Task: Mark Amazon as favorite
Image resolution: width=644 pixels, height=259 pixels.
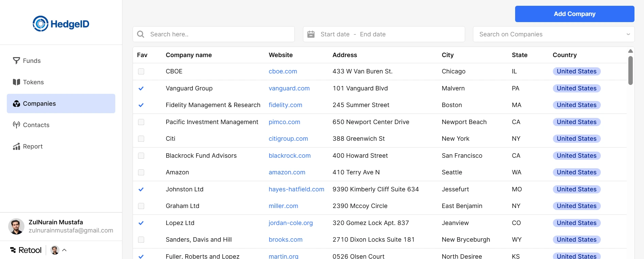Action: pyautogui.click(x=141, y=172)
